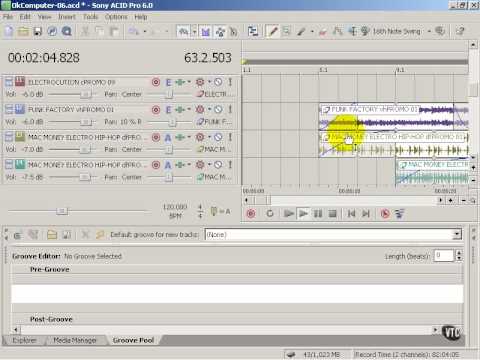This screenshot has height=360, width=480.
Task: Mute the FUNK FACTORY track
Action: click(218, 109)
